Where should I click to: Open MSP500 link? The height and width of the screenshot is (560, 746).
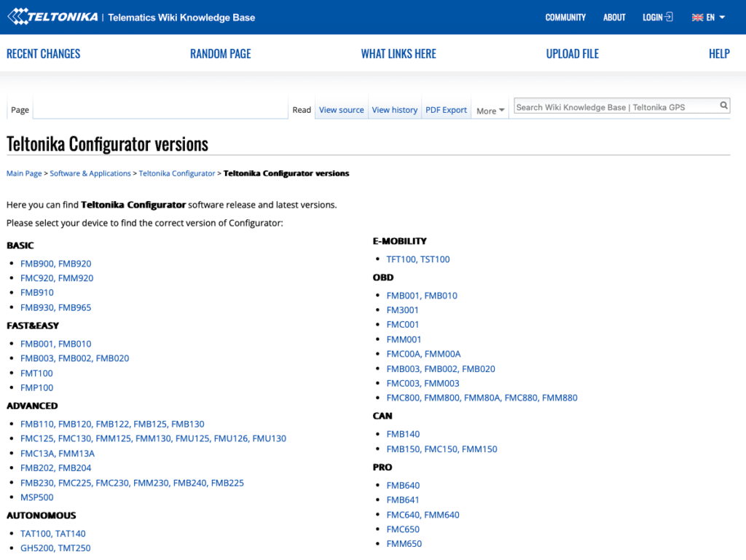pos(36,497)
